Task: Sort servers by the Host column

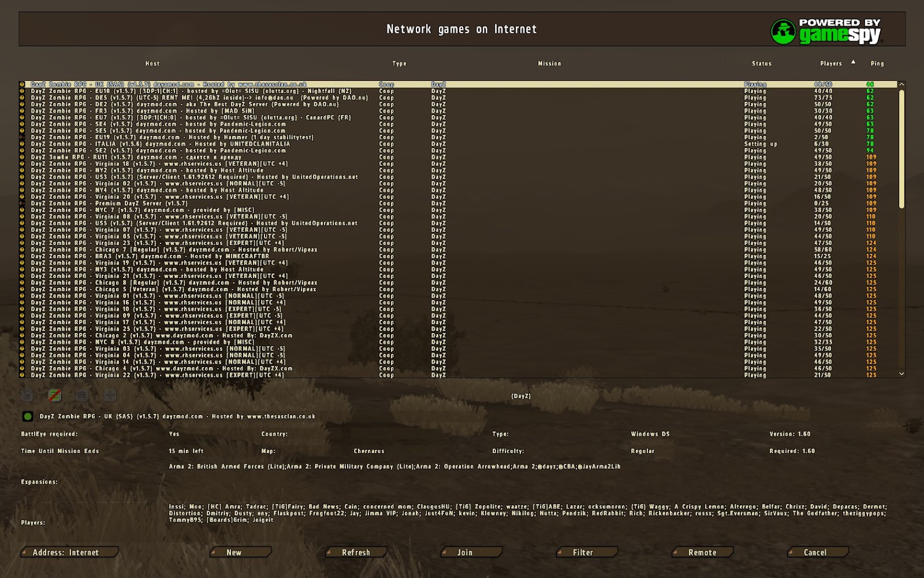Action: (x=152, y=64)
